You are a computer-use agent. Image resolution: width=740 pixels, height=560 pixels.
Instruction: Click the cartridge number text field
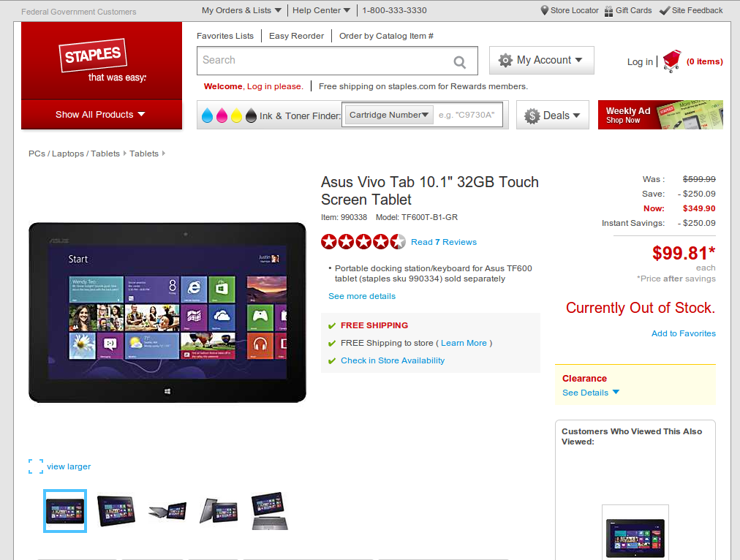coord(467,115)
